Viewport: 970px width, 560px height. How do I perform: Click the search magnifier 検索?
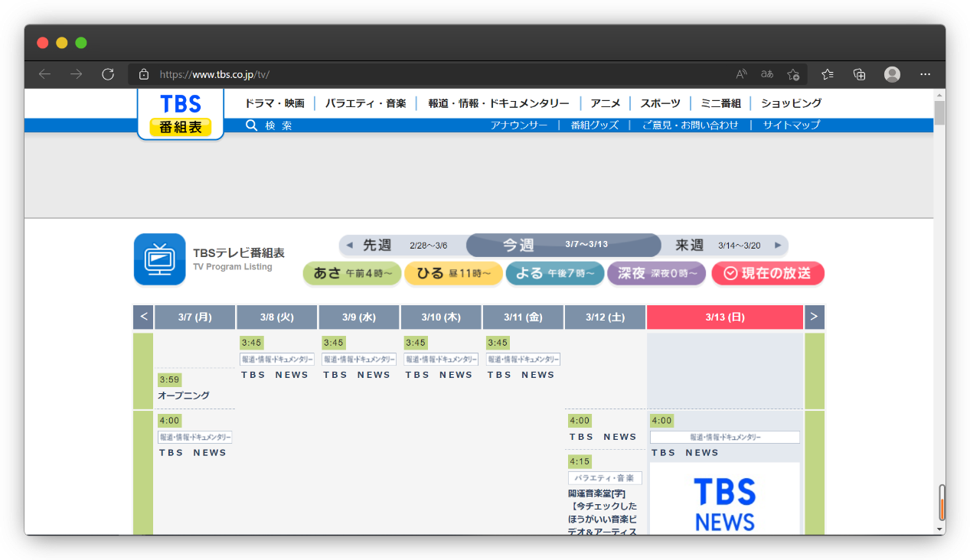(269, 125)
